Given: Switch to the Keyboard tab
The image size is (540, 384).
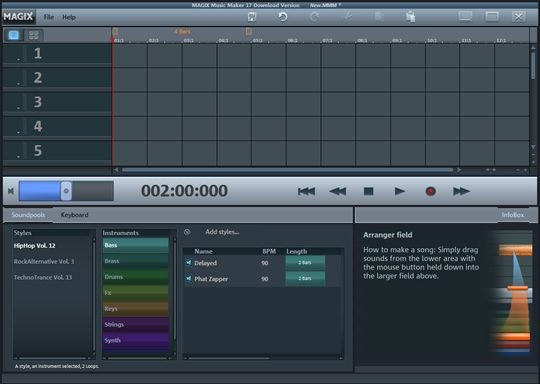Looking at the screenshot, I should [74, 215].
